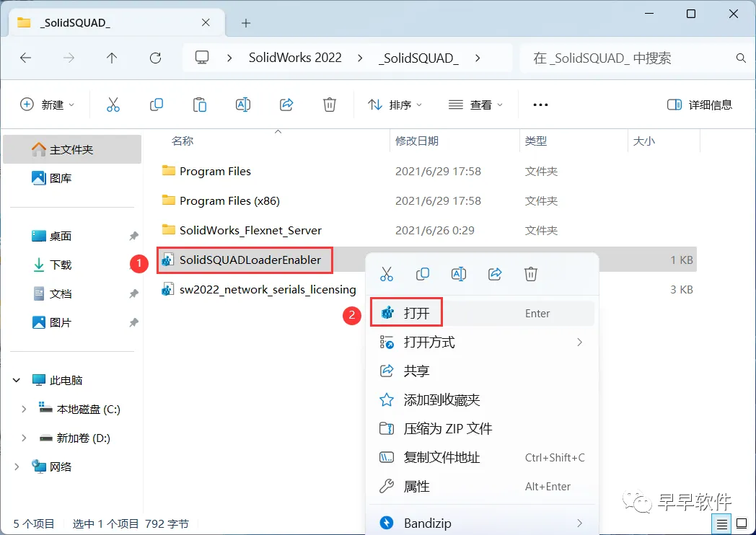Sort by the 大小 column header

[643, 141]
